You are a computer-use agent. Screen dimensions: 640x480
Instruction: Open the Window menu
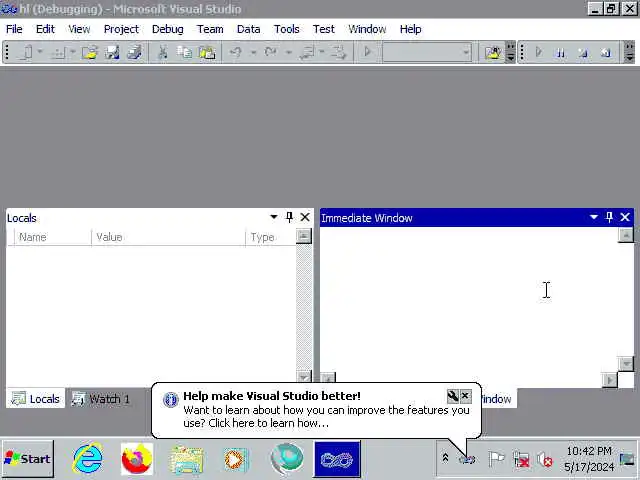[367, 29]
